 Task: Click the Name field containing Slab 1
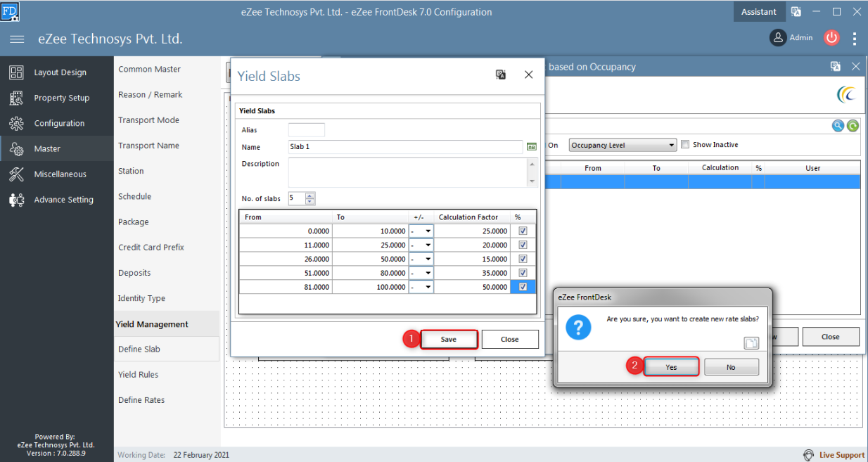coord(406,147)
